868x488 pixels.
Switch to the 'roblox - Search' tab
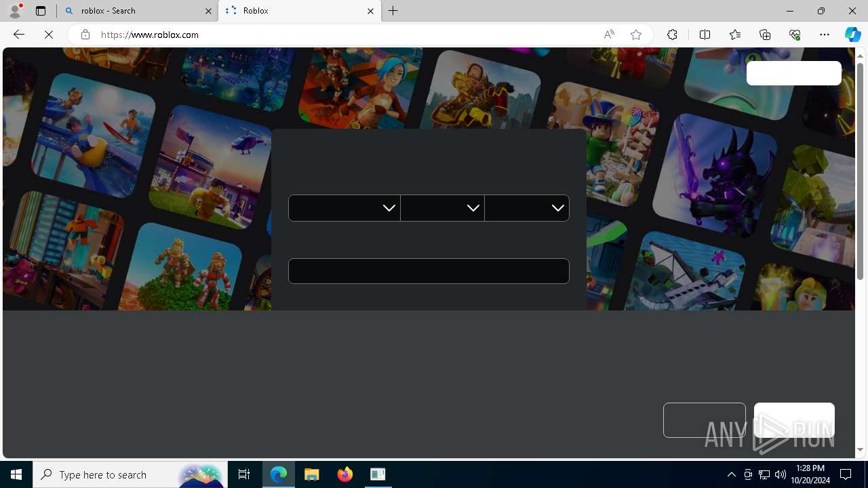point(137,11)
